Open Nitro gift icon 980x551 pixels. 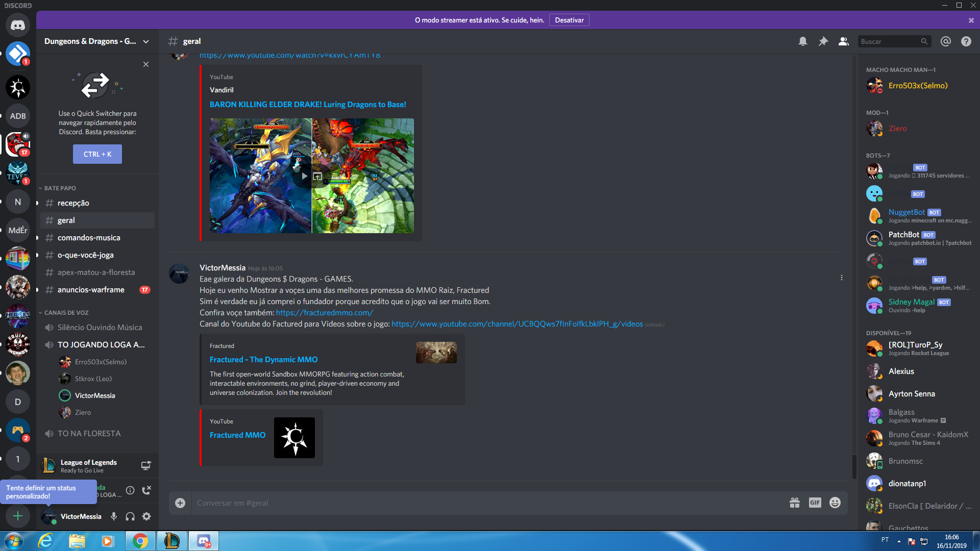[x=795, y=503]
